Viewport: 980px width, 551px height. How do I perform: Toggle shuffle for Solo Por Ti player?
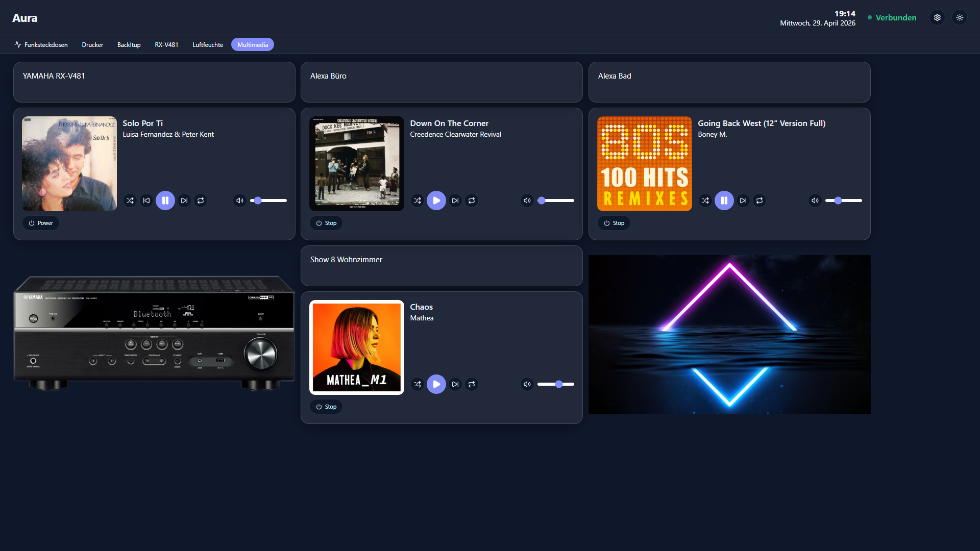click(x=130, y=201)
